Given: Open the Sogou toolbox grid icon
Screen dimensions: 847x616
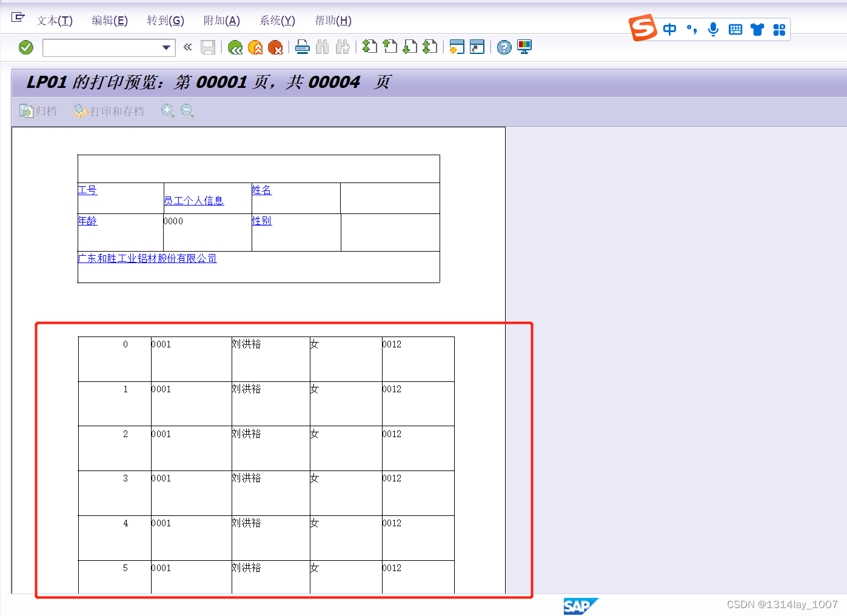Looking at the screenshot, I should [779, 30].
